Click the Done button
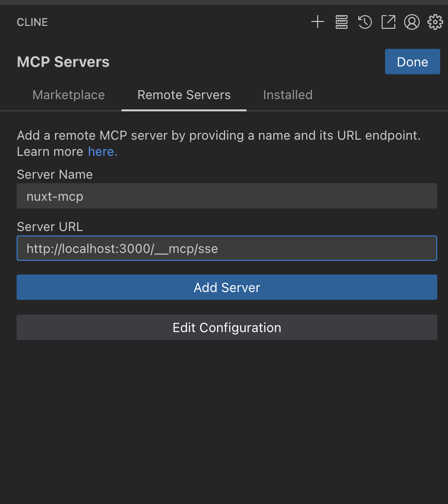The height and width of the screenshot is (504, 448). 412,62
